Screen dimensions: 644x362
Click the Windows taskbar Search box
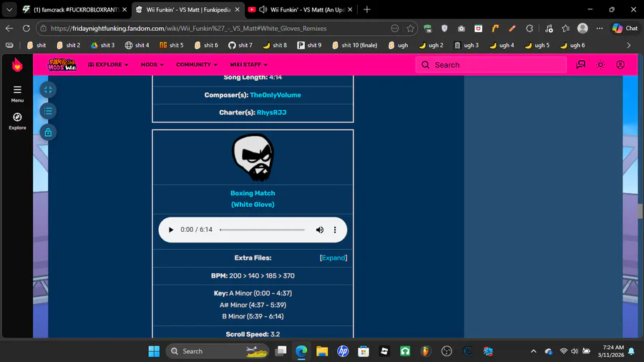pos(218,351)
